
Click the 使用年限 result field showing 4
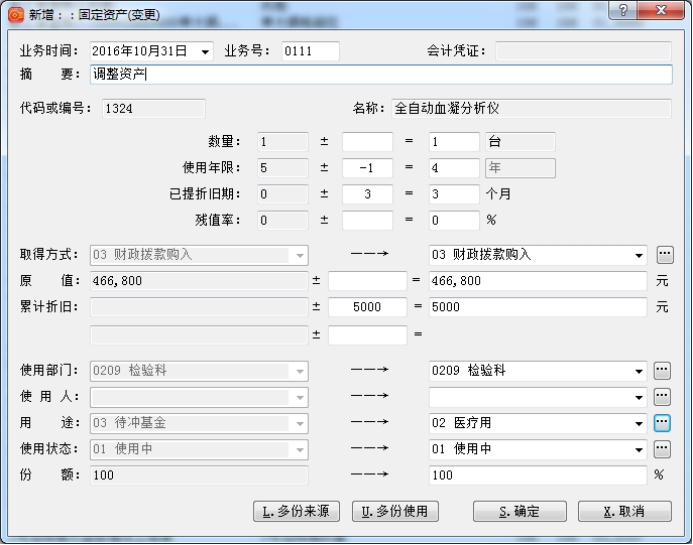tap(454, 168)
